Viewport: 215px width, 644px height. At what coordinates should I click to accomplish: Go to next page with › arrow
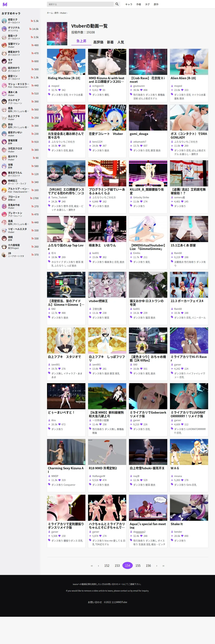click(157, 565)
